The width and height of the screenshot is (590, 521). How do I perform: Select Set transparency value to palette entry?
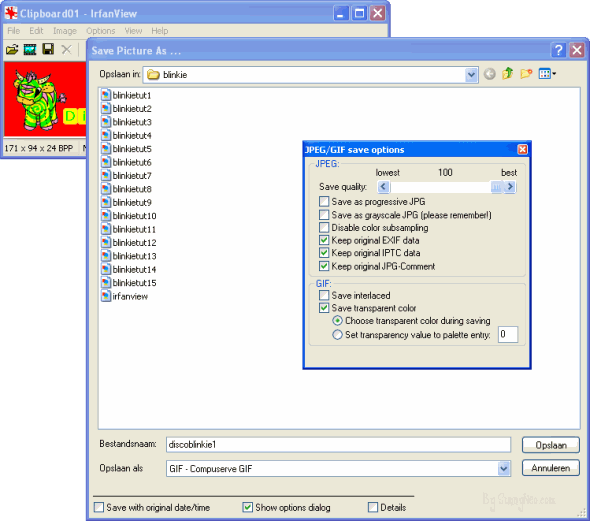pos(338,334)
